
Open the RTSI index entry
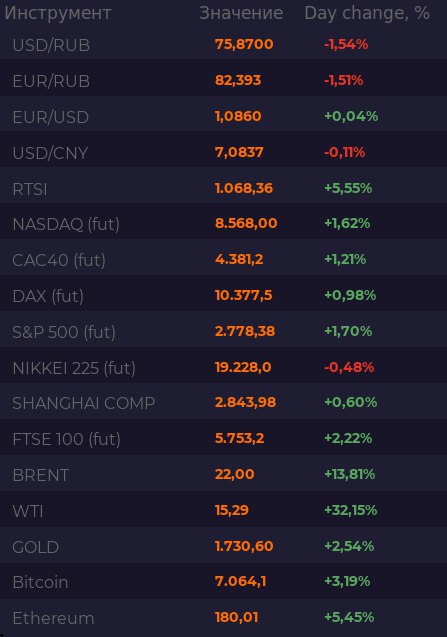point(30,189)
